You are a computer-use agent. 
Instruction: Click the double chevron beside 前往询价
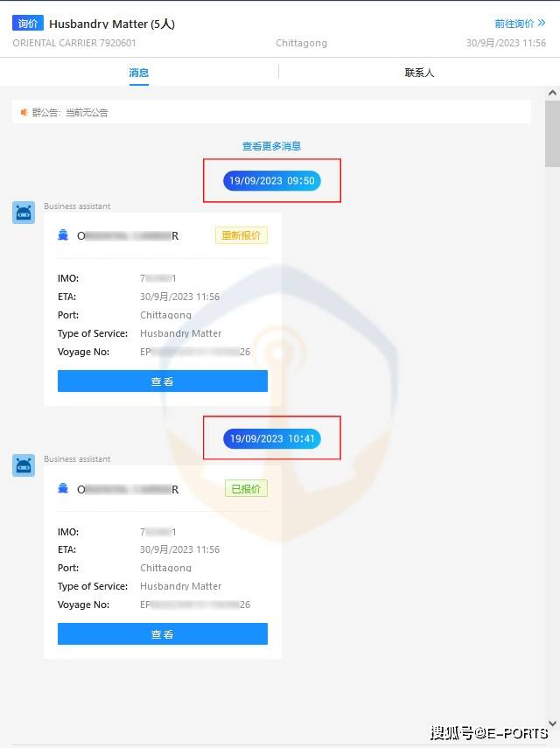coord(542,23)
